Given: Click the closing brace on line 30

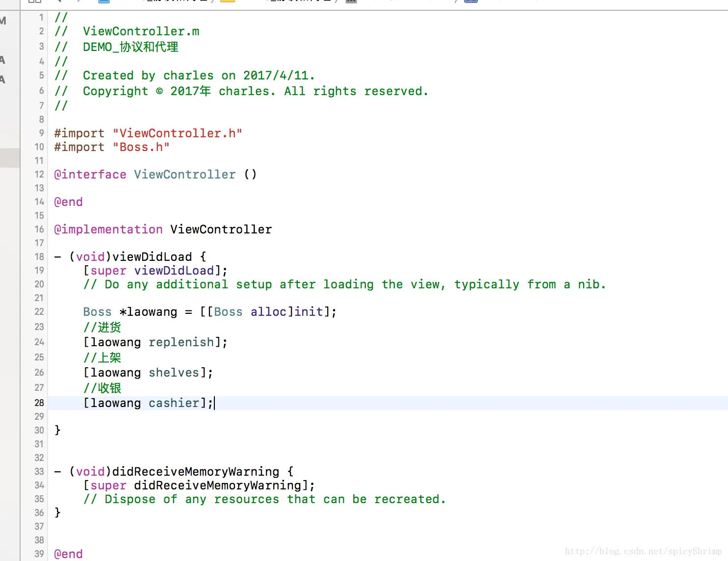Looking at the screenshot, I should click(x=57, y=431).
